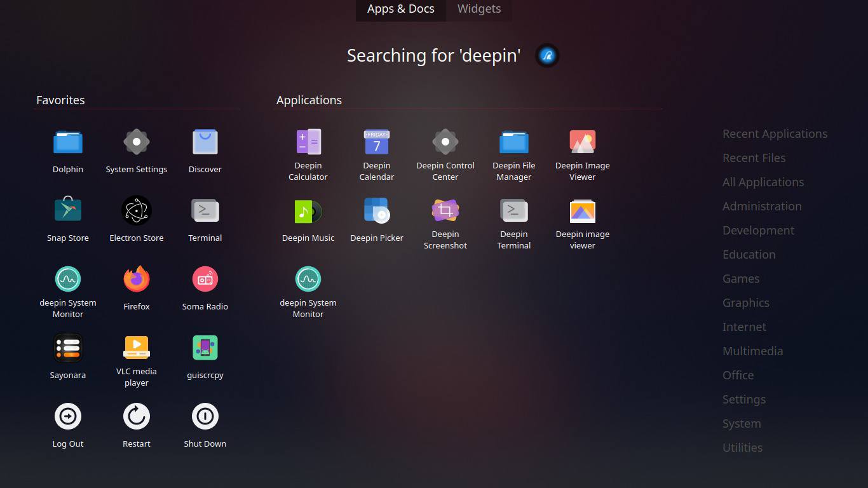Select the Multimedia category
Screen dimensions: 868x488
(752, 351)
